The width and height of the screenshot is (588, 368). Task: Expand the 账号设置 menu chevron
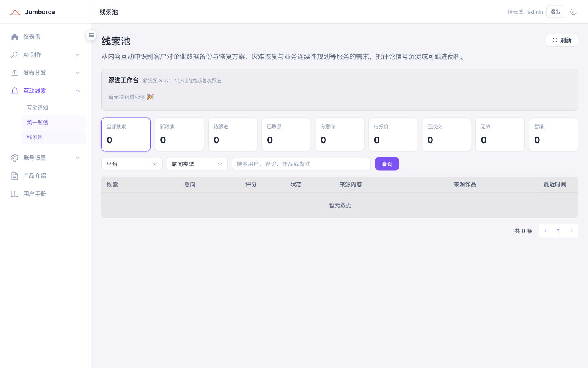click(78, 158)
